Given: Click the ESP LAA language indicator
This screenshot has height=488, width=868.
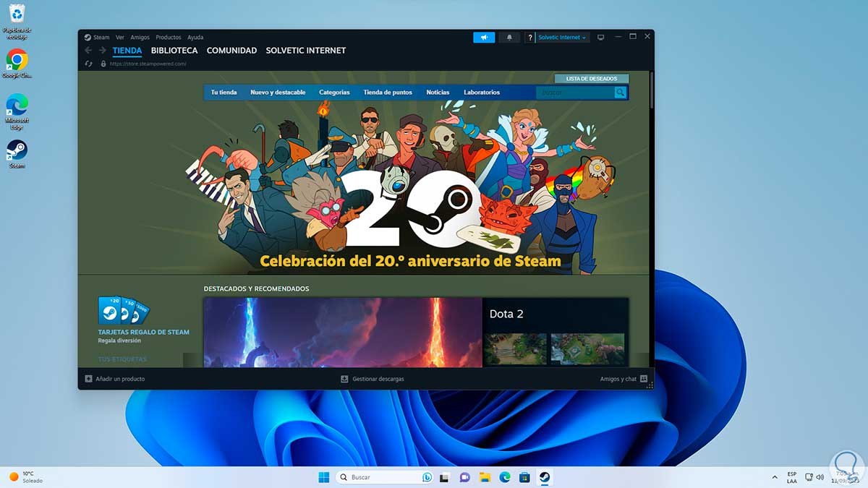Looking at the screenshot, I should [791, 477].
